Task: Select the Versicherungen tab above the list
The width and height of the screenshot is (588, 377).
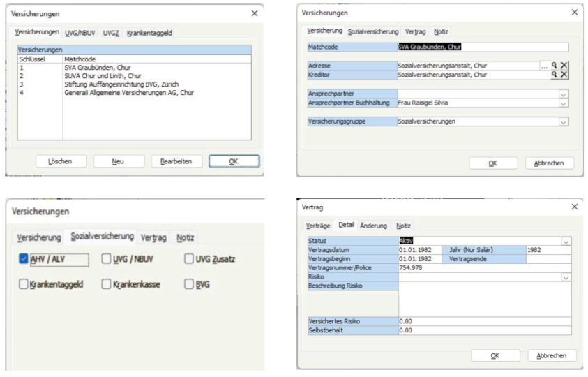Action: coord(37,32)
